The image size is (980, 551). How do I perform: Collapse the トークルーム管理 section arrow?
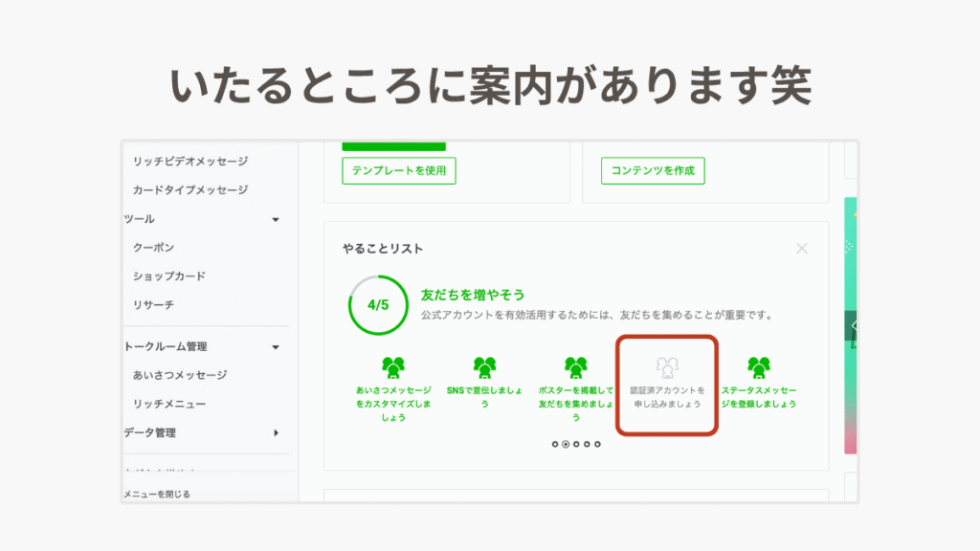click(276, 347)
